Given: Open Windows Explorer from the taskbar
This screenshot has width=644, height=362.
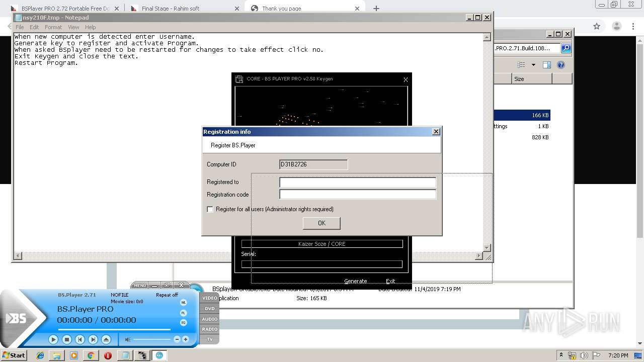Looking at the screenshot, I should pyautogui.click(x=57, y=355).
